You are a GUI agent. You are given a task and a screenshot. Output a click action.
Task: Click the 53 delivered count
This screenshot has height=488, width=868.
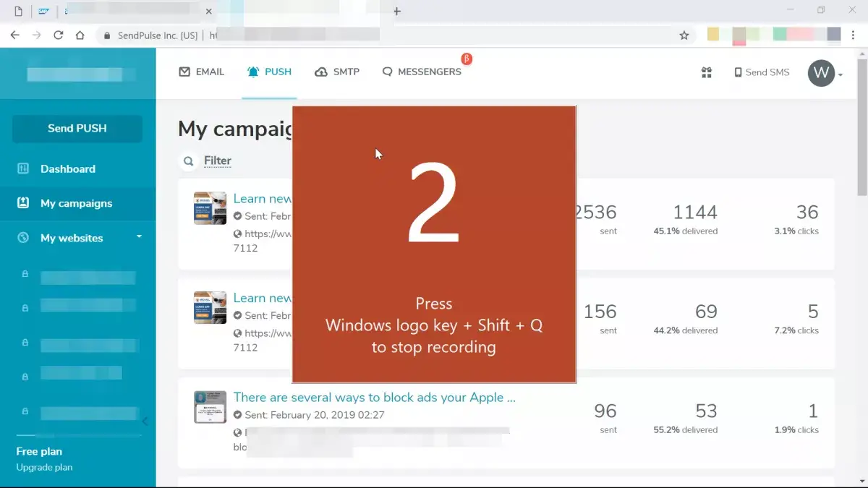[x=706, y=411]
